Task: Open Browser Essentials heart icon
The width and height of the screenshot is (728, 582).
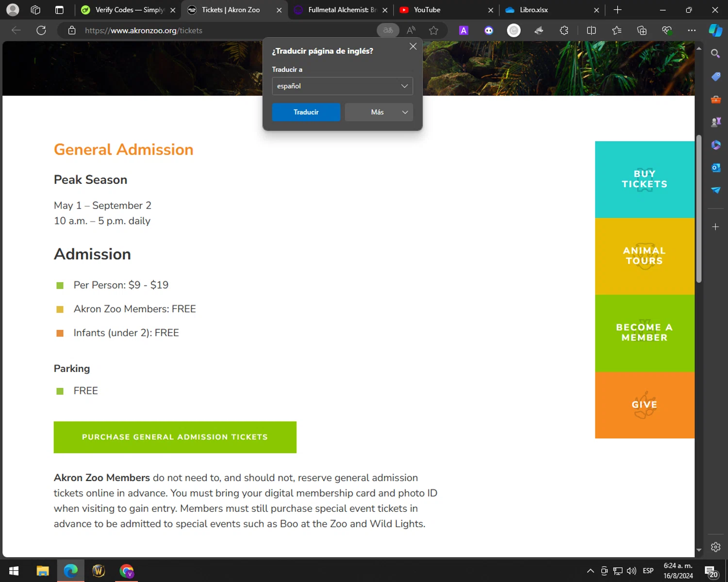Action: (667, 31)
